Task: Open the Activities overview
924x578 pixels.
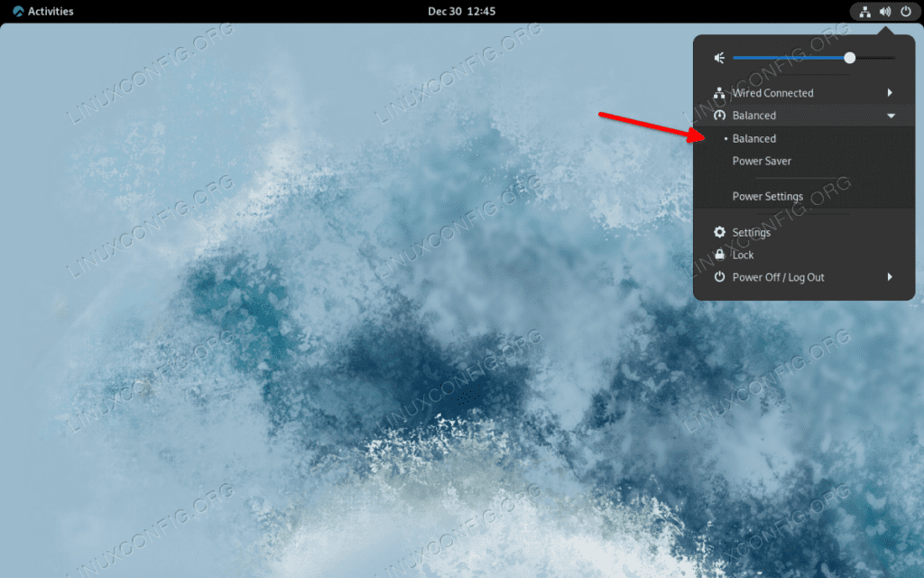Action: [43, 11]
